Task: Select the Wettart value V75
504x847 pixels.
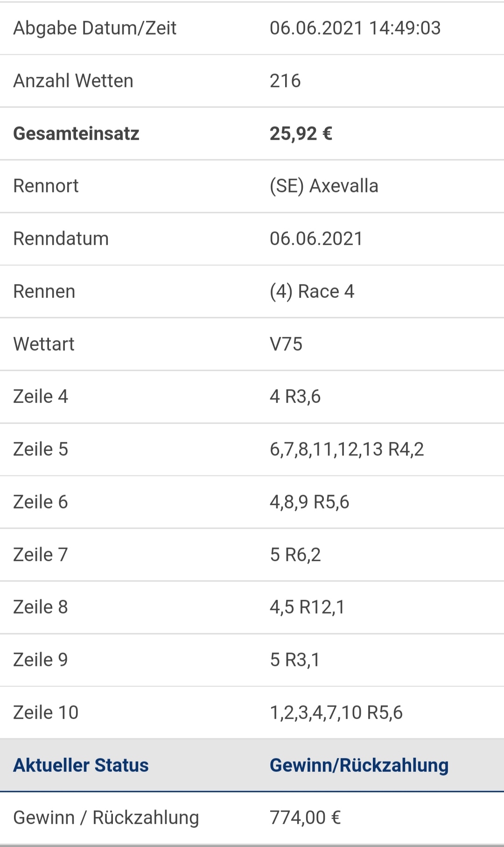Action: (x=286, y=344)
